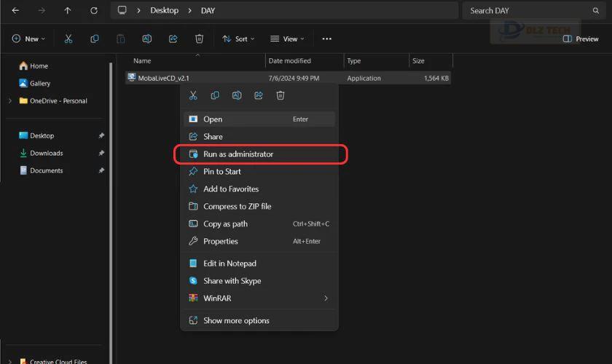Rename using the toolbar rename icon
Viewport: 612px width, 364px height.
[x=146, y=39]
